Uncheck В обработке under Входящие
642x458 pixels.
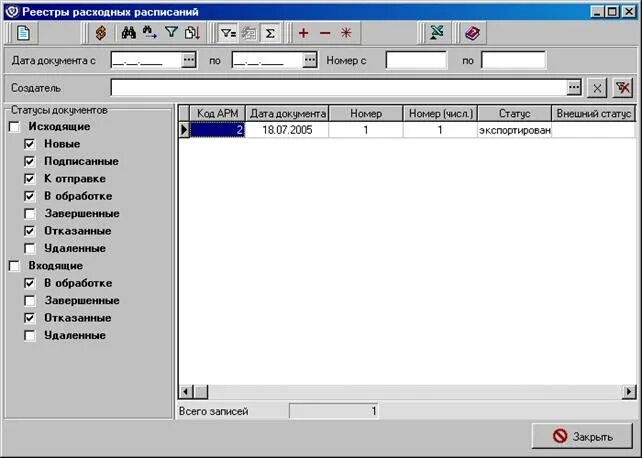point(29,283)
